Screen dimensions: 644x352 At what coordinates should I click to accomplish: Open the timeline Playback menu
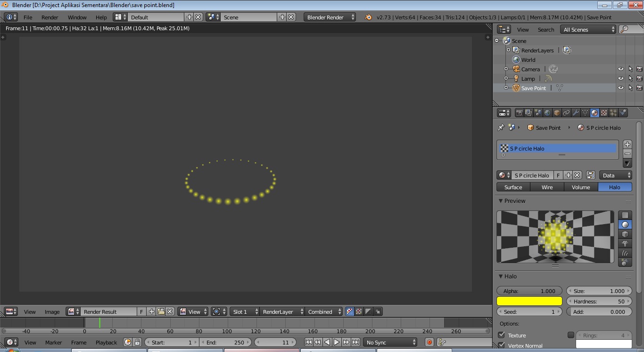coord(107,342)
